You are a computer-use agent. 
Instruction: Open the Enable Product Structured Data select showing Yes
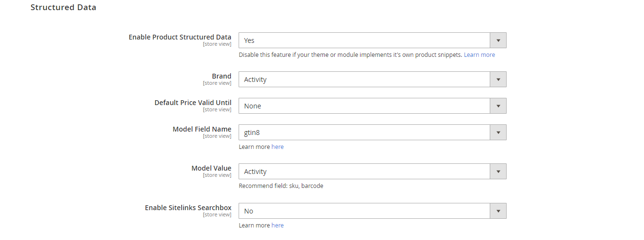click(364, 40)
